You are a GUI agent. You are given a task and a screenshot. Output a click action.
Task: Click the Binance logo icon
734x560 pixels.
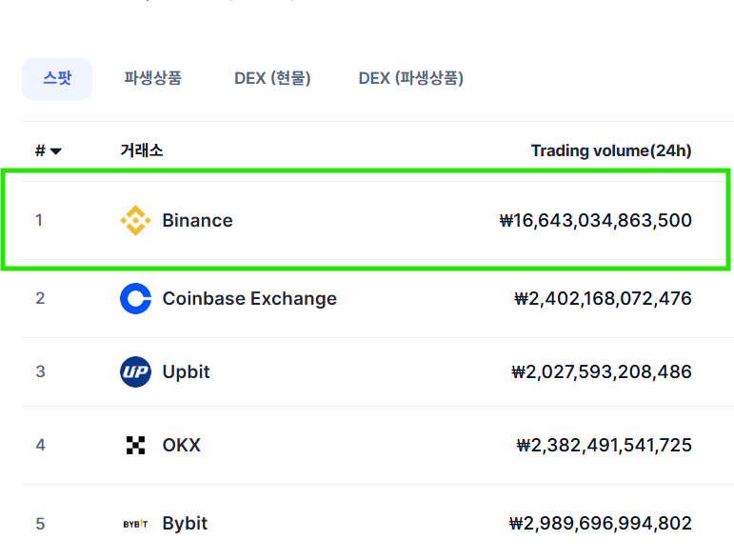[x=135, y=221]
